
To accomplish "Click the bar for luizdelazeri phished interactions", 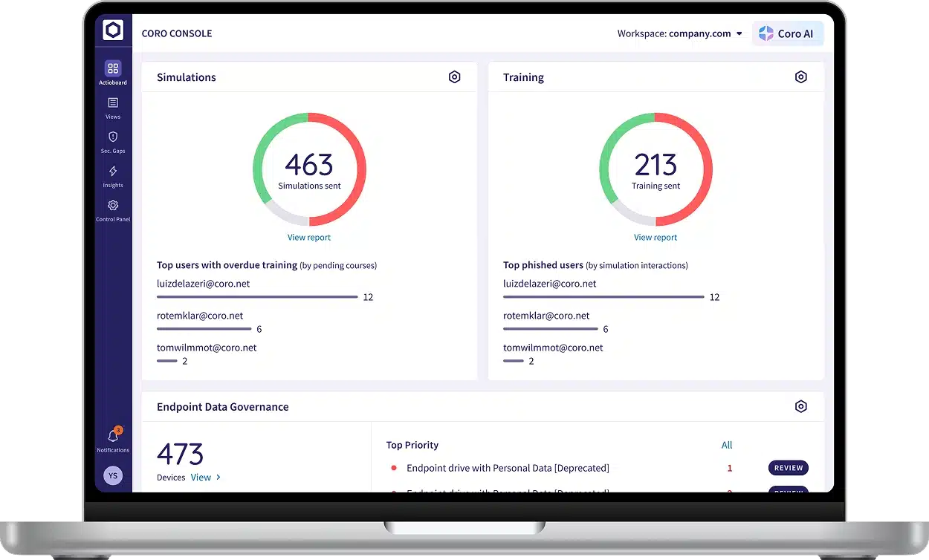I will (603, 297).
